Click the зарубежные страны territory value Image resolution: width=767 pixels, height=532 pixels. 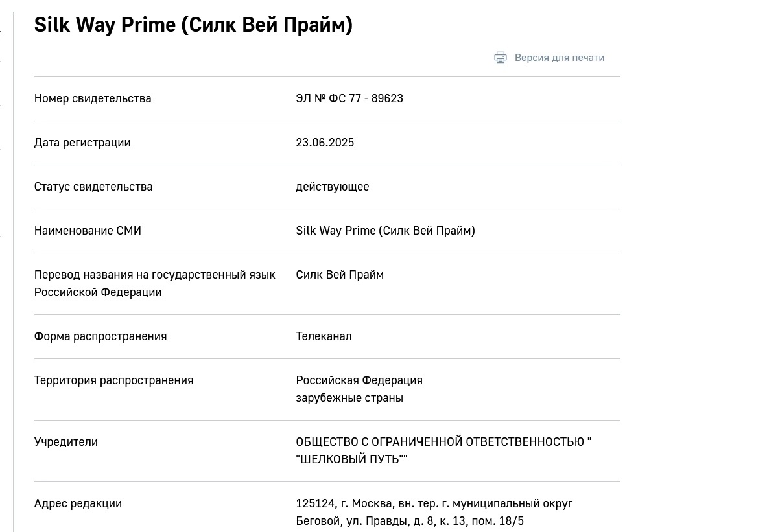point(349,398)
